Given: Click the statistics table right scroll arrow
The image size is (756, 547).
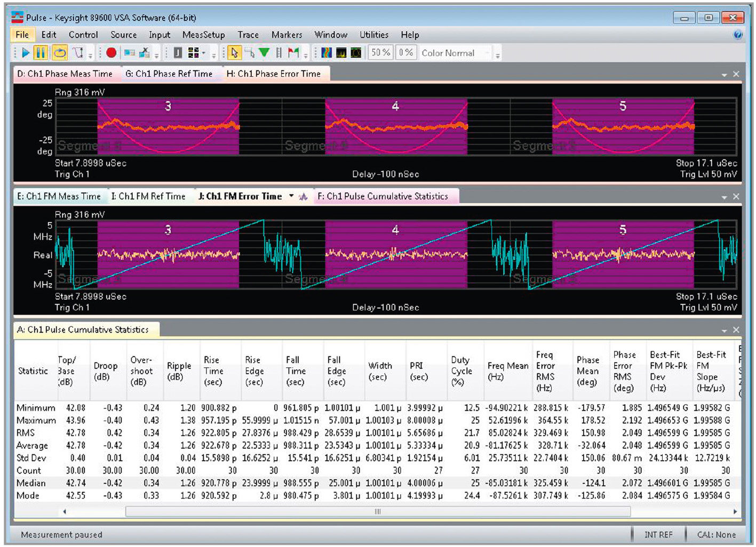Looking at the screenshot, I should coord(735,512).
